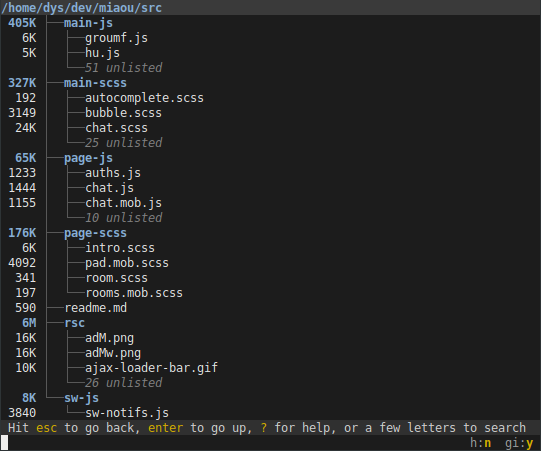Image resolution: width=541 pixels, height=451 pixels.
Task: Click the /home/dys/dev/miaou/src path header
Action: click(81, 8)
